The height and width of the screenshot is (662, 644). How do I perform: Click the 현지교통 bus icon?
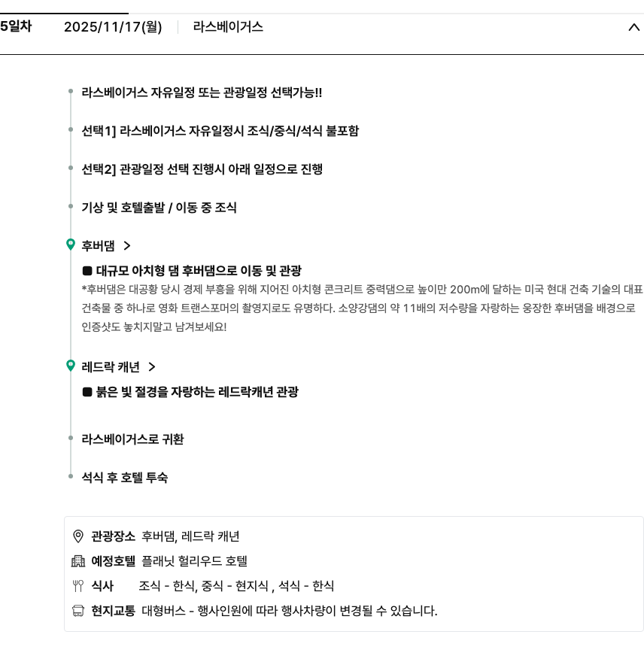click(x=78, y=611)
